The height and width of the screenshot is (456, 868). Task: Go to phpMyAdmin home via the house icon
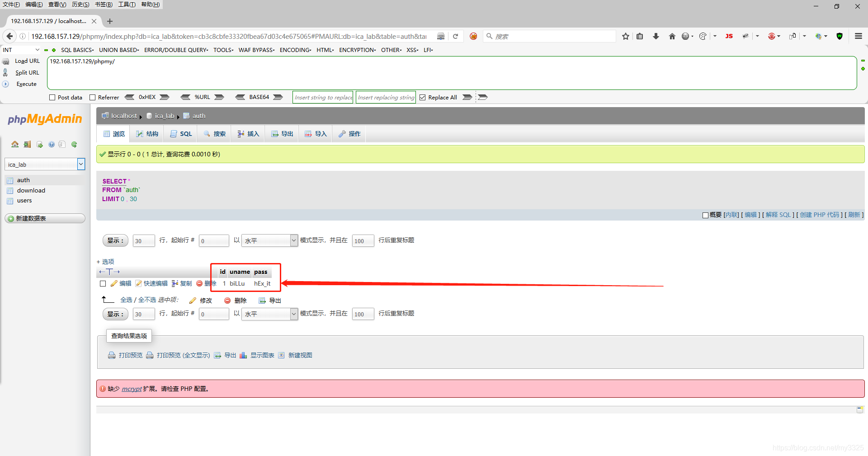15,144
